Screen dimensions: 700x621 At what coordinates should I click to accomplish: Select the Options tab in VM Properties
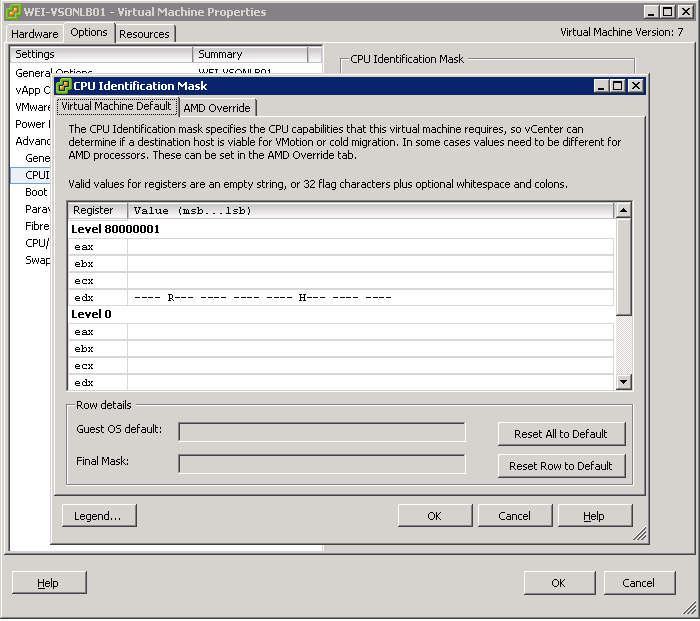89,32
